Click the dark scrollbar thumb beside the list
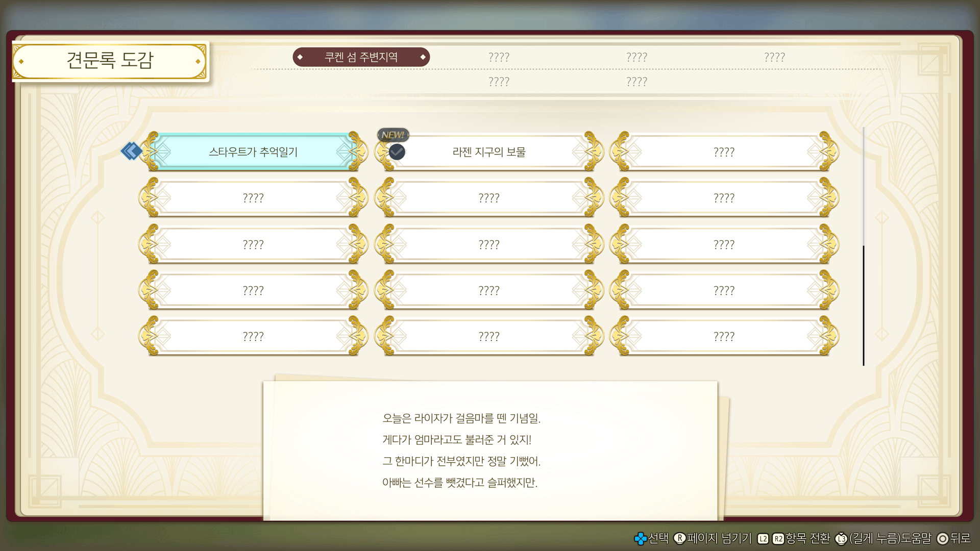The height and width of the screenshot is (551, 980). [864, 305]
